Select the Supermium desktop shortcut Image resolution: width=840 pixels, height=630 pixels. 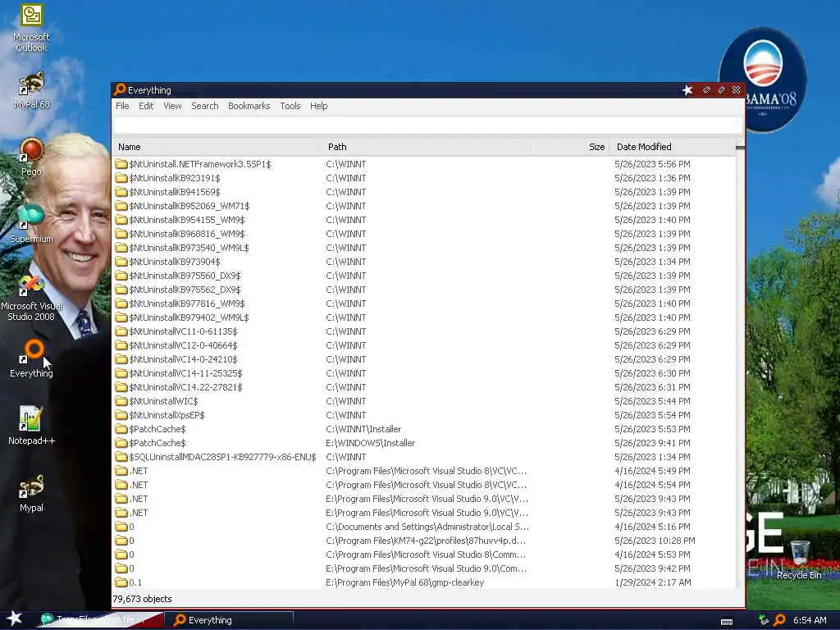coord(31,224)
